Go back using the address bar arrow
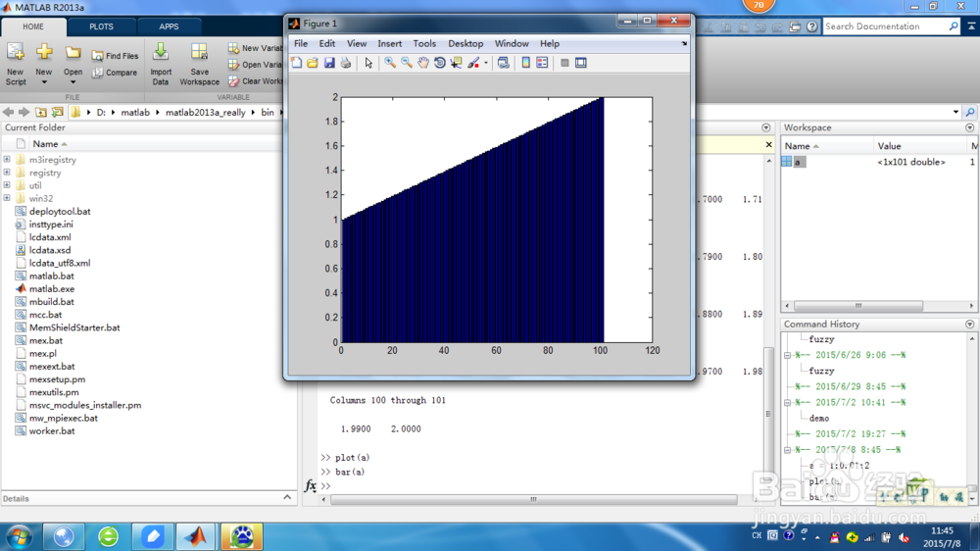The image size is (980, 551). click(8, 112)
